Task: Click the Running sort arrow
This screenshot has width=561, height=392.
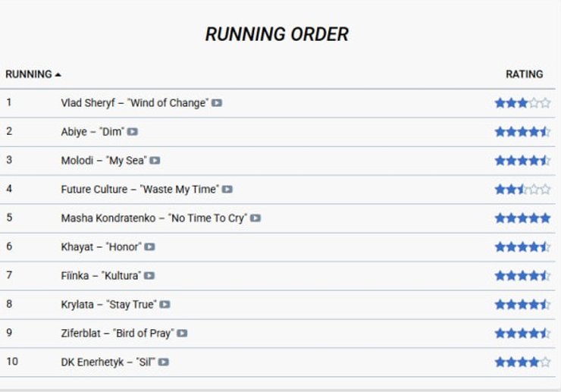Action: click(58, 74)
